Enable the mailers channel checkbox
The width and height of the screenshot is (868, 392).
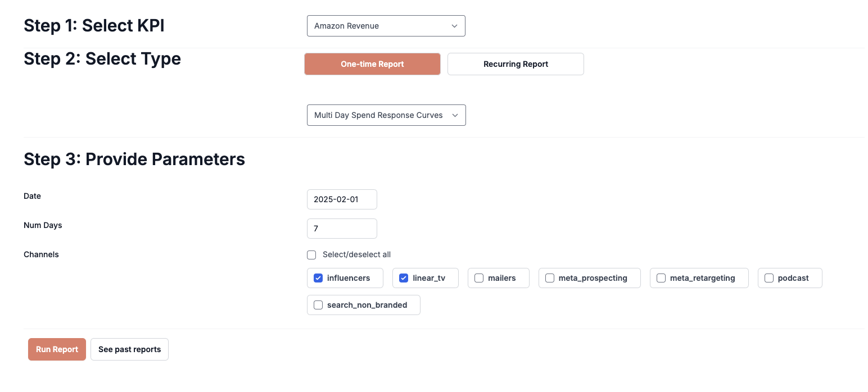tap(479, 278)
